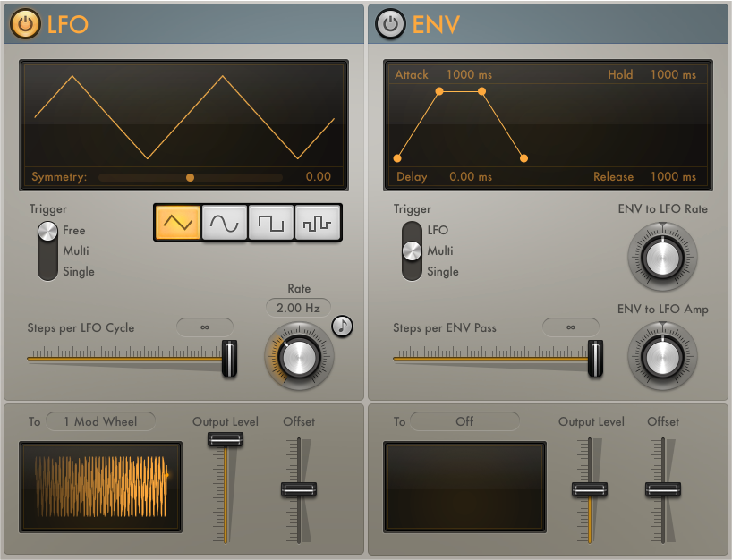Click the Symmetry slider handle
Image resolution: width=732 pixels, height=560 pixels.
click(x=190, y=177)
